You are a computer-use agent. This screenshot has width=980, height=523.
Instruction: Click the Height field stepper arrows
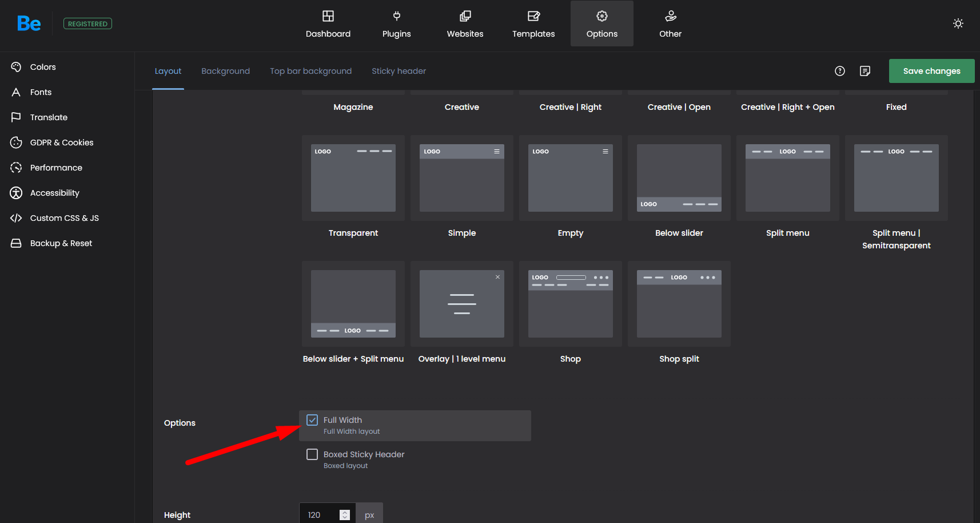345,515
